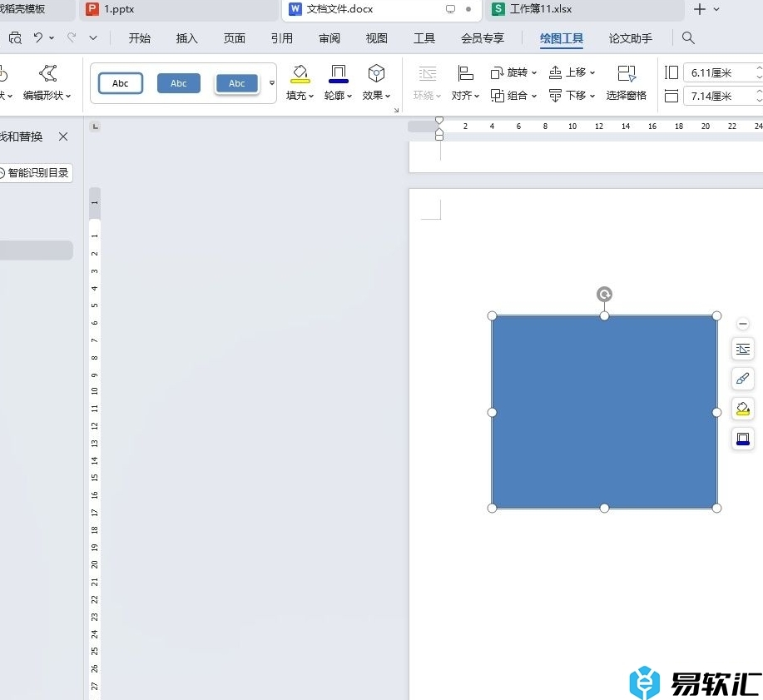Expand the Align (对齐) dropdown
The width and height of the screenshot is (763, 700).
point(466,96)
